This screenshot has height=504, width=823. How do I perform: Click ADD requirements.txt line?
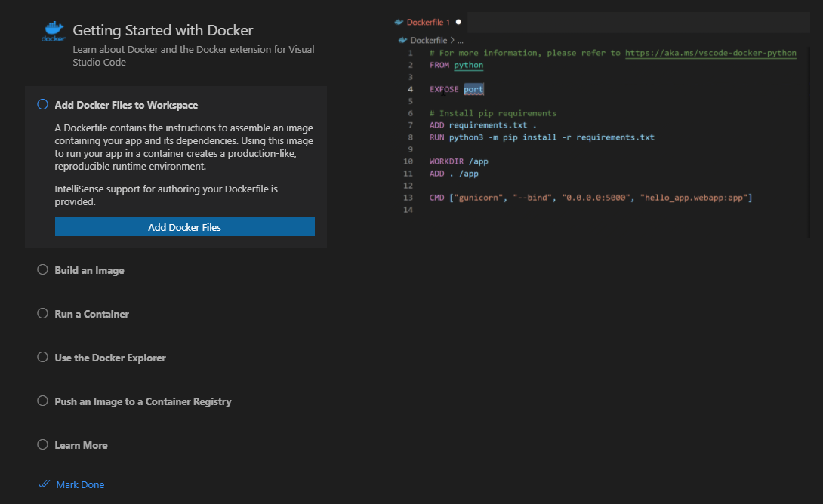[x=483, y=125]
